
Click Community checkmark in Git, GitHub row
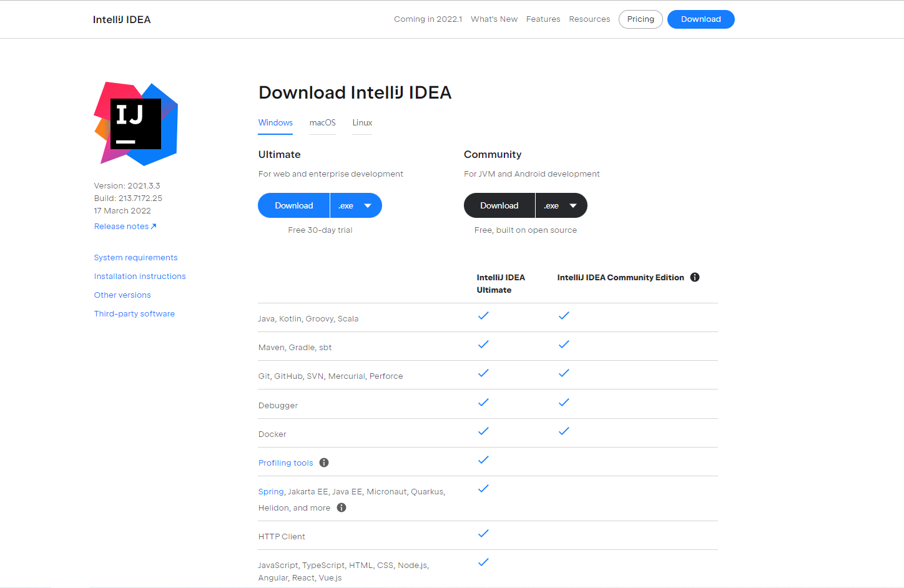tap(564, 373)
